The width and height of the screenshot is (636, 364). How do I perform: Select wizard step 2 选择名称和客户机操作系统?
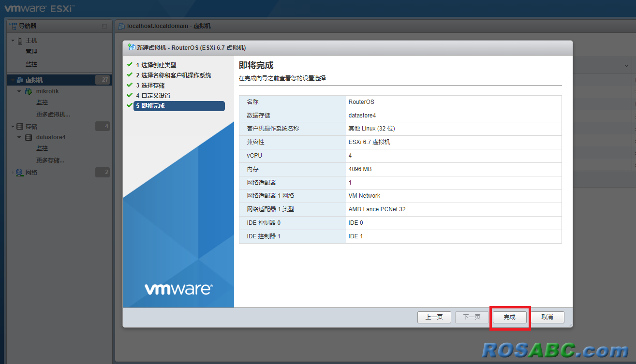pyautogui.click(x=173, y=75)
